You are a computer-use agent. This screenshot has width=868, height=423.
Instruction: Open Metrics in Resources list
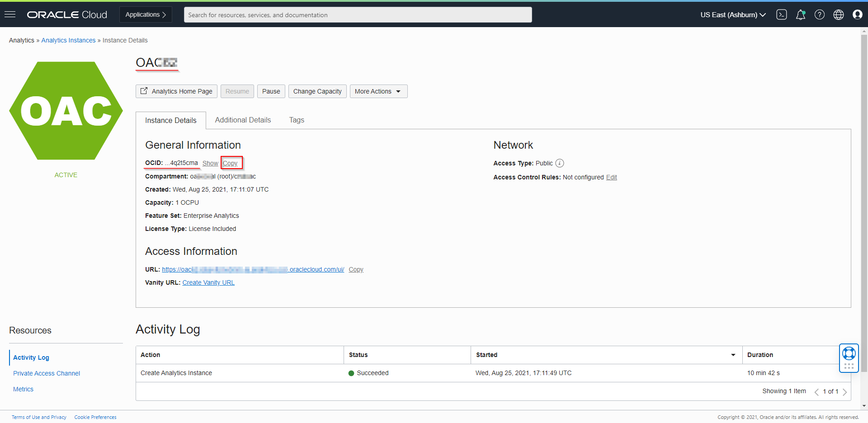[x=23, y=389]
